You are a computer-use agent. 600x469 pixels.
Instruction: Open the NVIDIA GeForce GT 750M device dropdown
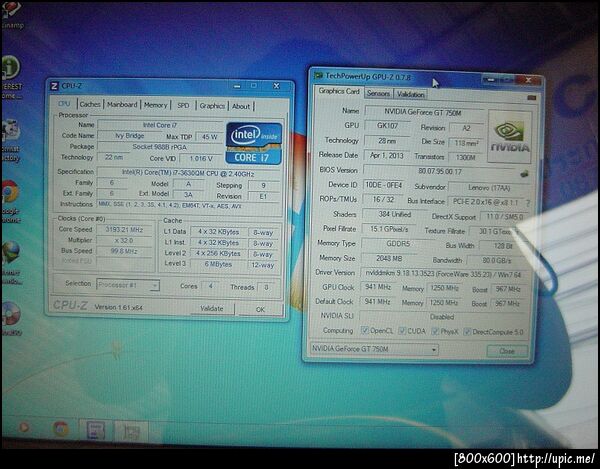pyautogui.click(x=374, y=349)
